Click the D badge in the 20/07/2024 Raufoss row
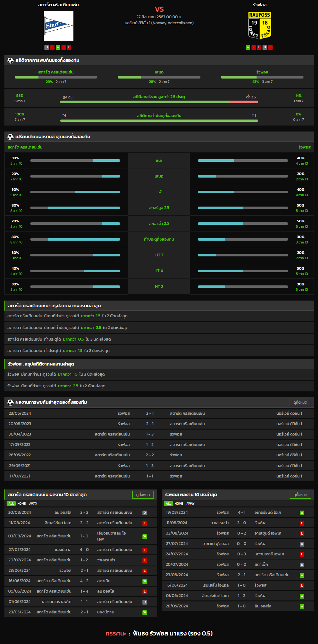This screenshot has width=318, height=644. [x=302, y=565]
